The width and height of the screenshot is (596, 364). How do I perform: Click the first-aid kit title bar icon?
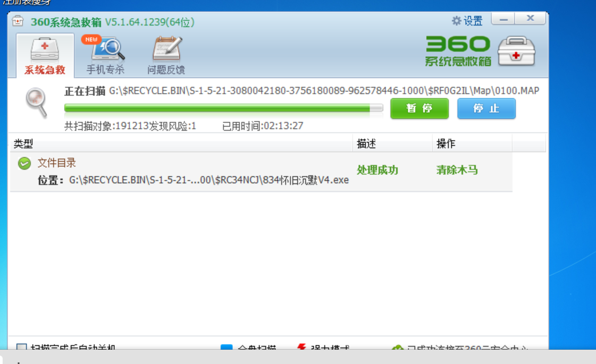18,21
